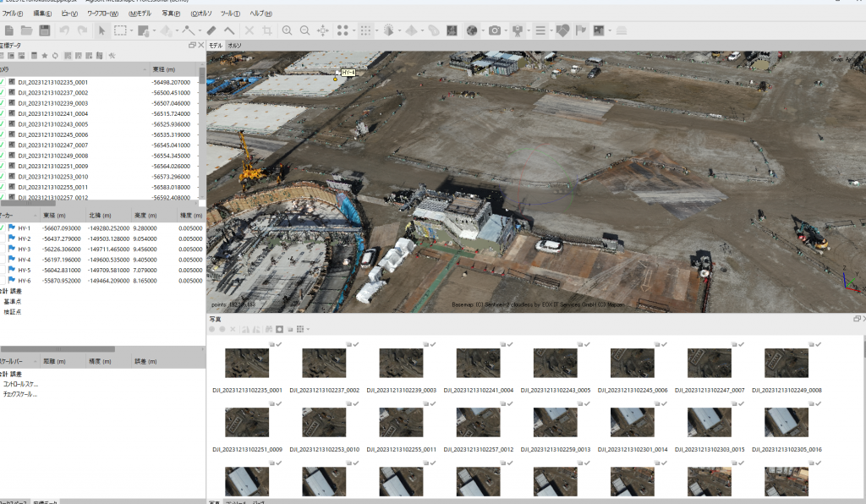Image resolution: width=866 pixels, height=504 pixels.
Task: Show the tie points view
Action: pos(343,31)
